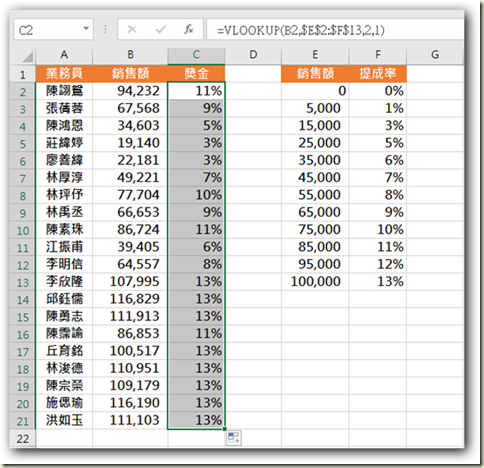Click the name cell 李明信
The height and width of the screenshot is (468, 484).
pyautogui.click(x=64, y=264)
